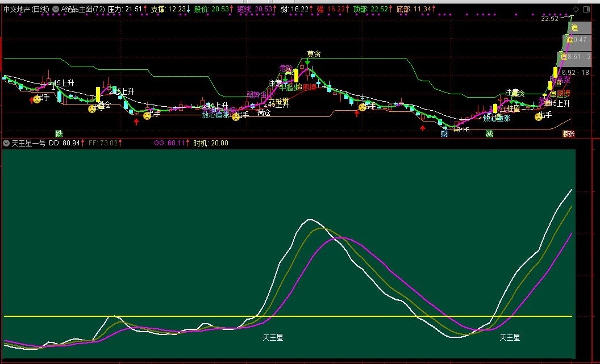Screen dimensions: 600x364
Task: Click the green 跌 marker badge
Action: tap(59, 133)
